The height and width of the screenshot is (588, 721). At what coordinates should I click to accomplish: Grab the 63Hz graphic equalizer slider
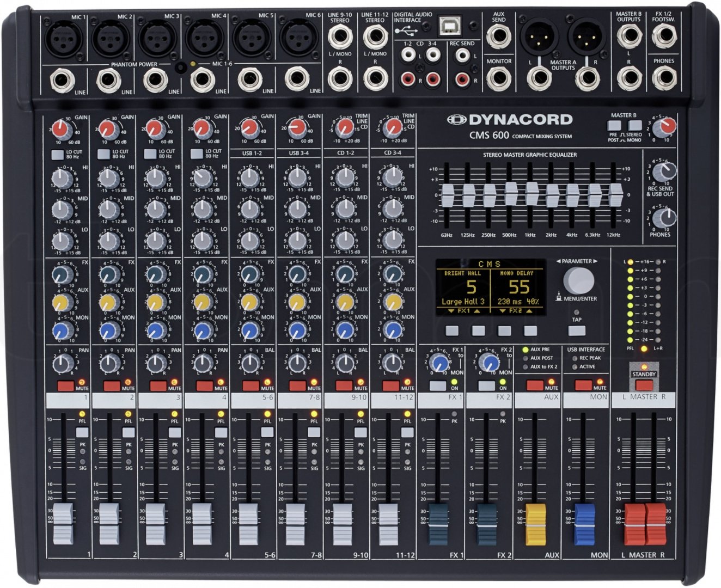tap(447, 195)
